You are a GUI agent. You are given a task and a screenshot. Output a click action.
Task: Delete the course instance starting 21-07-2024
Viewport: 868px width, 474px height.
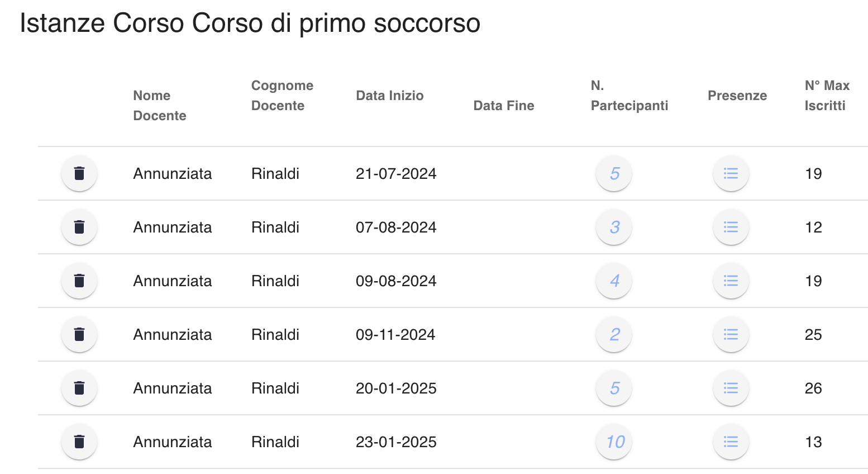(79, 173)
